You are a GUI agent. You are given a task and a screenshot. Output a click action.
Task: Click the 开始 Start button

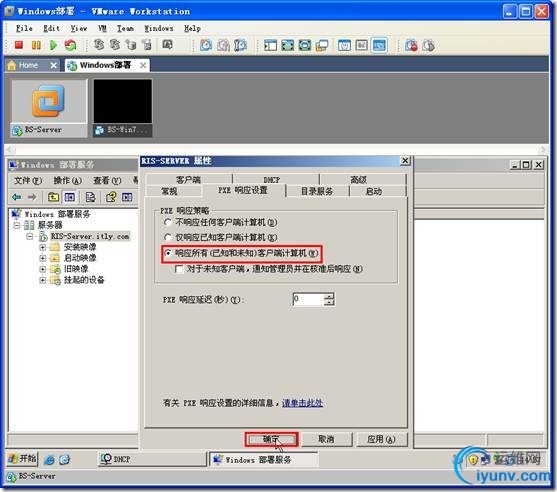coord(22,459)
